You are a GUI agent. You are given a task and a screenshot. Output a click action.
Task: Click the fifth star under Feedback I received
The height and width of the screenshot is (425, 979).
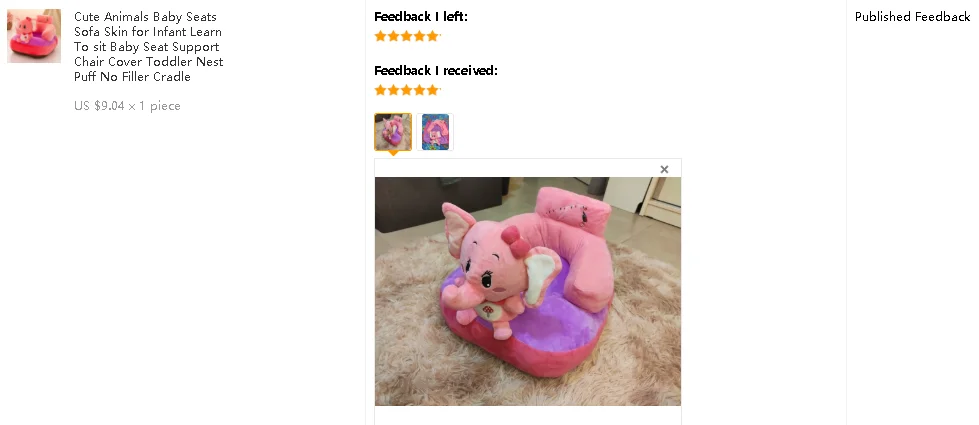coord(433,90)
